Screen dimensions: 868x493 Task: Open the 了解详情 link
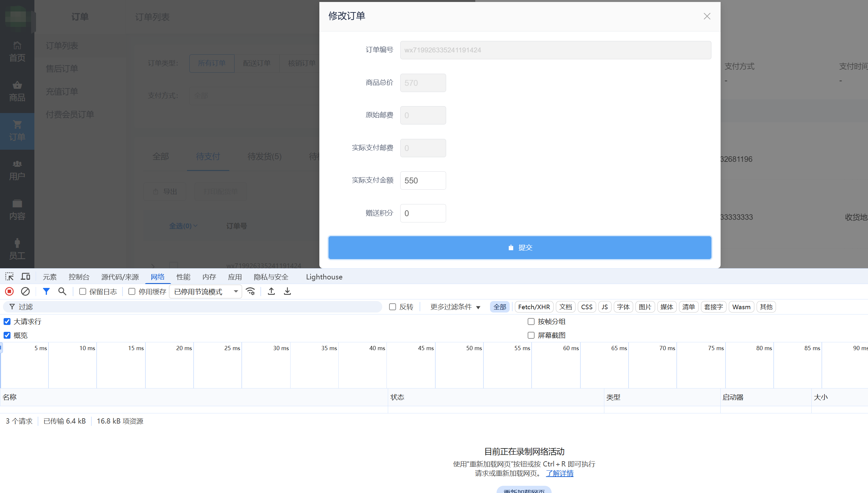(559, 473)
